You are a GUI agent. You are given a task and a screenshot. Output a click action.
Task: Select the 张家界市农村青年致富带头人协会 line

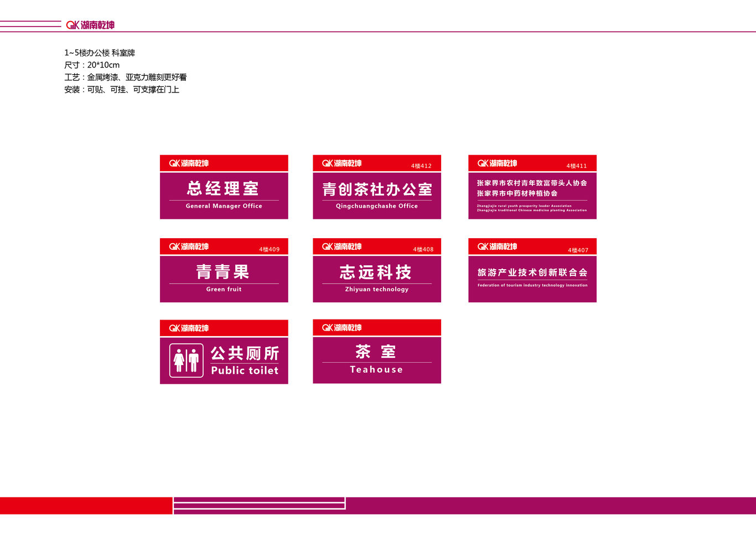pos(532,183)
